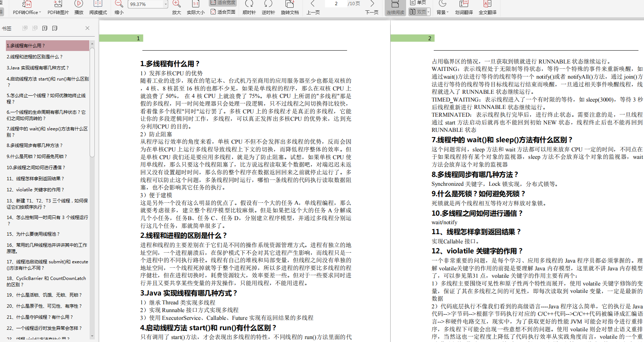Go to next page with 下一页

pos(372,8)
